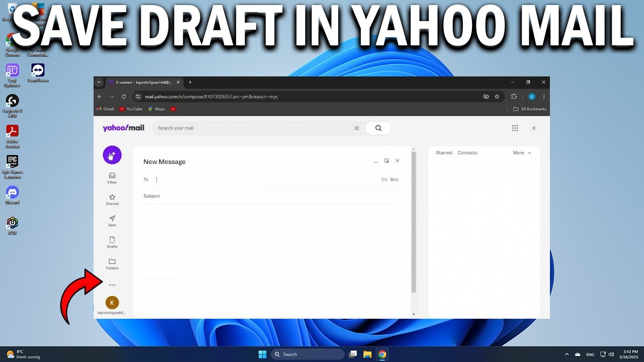Open Chrome three-dot menu
The image size is (644, 362).
pos(544,97)
